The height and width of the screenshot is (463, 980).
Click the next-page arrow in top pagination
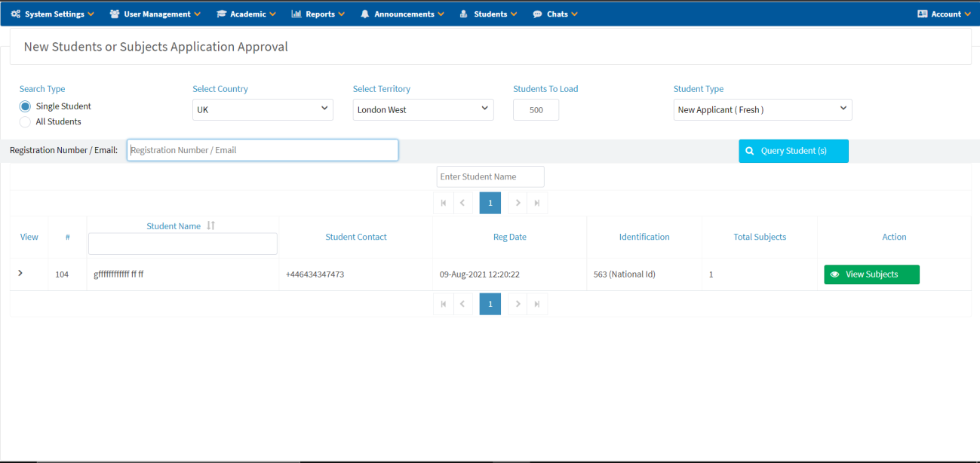(x=518, y=203)
